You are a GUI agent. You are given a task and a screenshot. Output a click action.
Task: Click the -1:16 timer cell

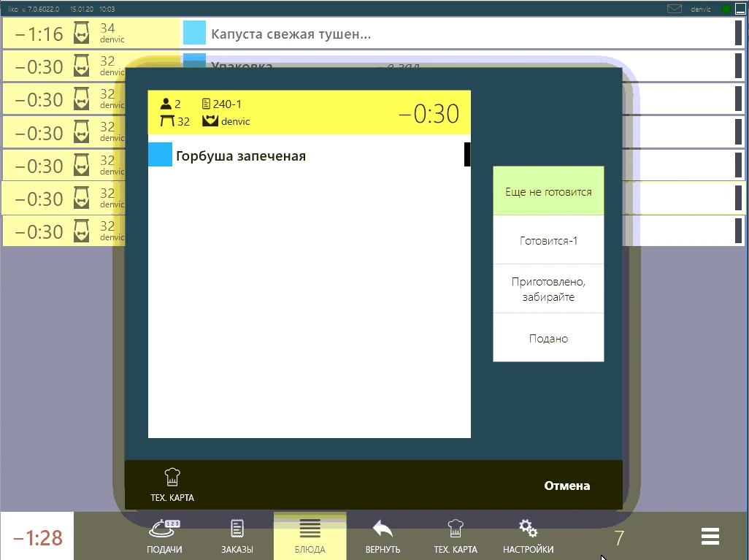[x=39, y=34]
